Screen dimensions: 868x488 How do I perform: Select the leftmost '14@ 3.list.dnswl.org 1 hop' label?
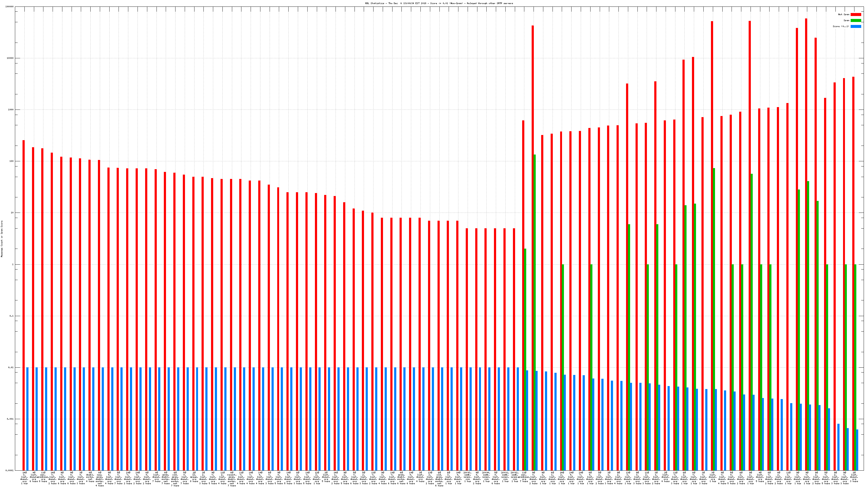pyautogui.click(x=24, y=478)
